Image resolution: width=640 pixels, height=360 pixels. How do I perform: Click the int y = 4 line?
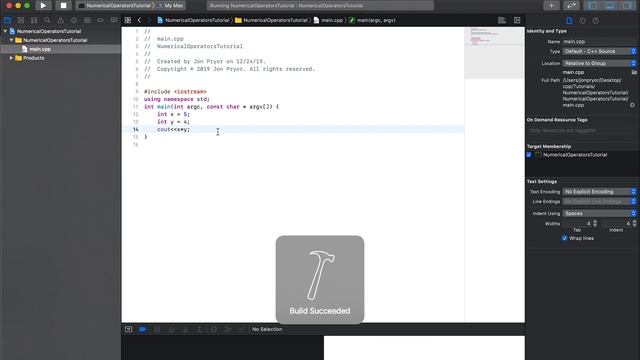(x=173, y=122)
